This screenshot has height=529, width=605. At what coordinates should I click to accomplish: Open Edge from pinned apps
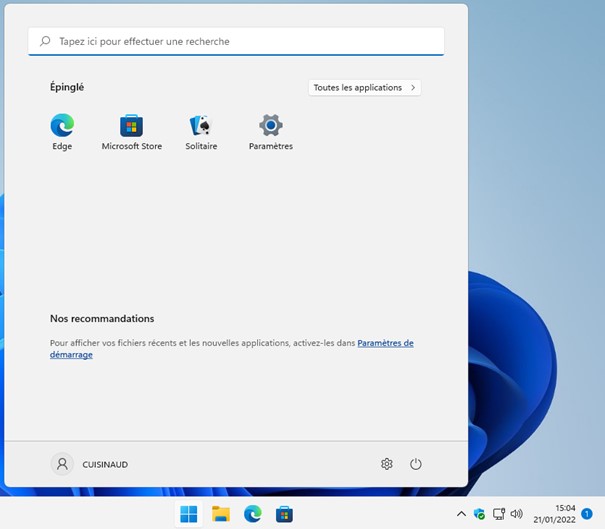click(x=62, y=126)
